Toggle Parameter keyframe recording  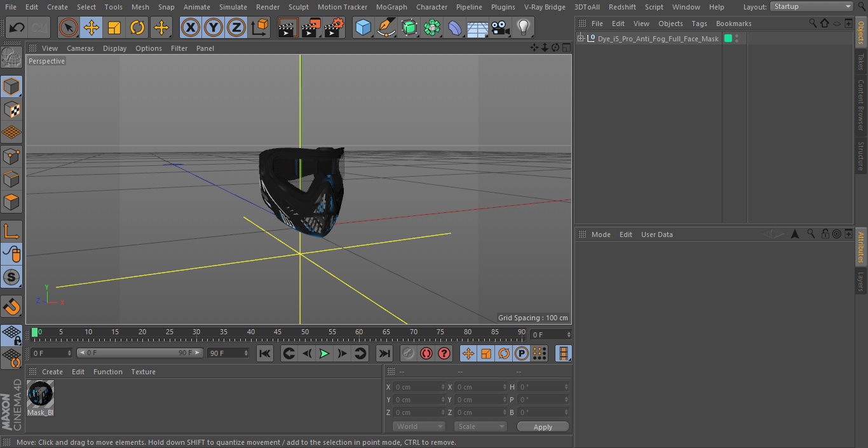click(522, 353)
